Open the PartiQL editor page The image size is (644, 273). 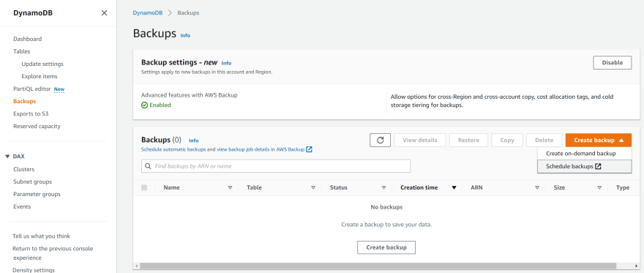32,89
